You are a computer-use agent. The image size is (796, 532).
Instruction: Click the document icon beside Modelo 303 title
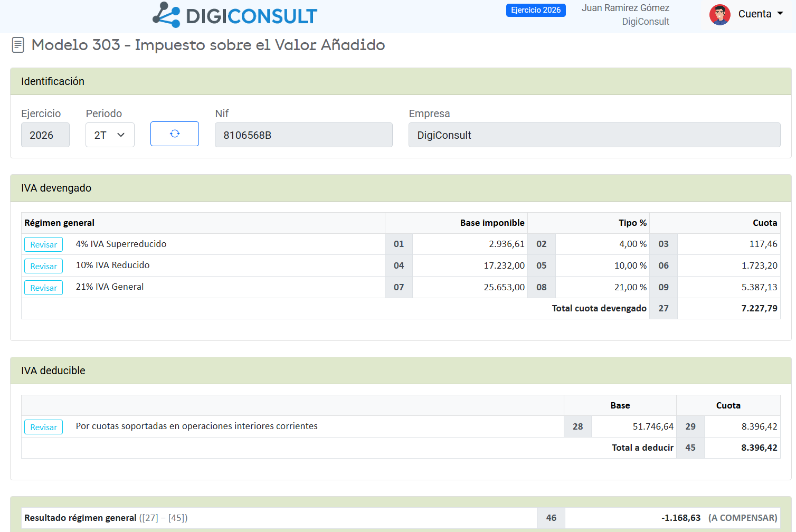tap(18, 45)
